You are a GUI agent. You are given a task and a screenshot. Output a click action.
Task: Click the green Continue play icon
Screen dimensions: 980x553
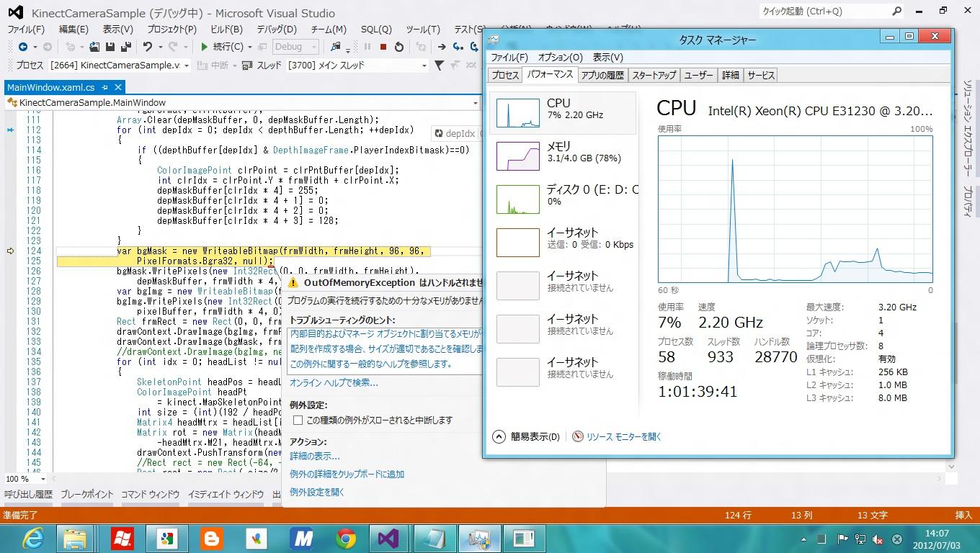click(x=205, y=47)
